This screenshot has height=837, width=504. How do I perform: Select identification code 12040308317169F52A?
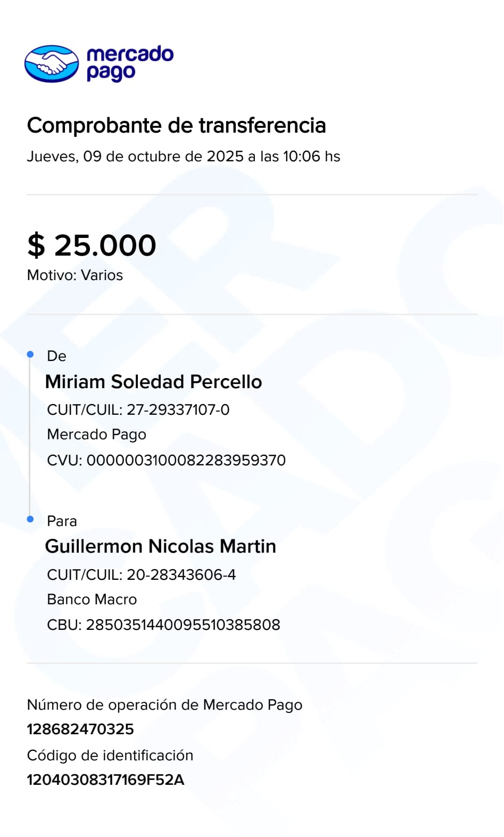tap(105, 779)
